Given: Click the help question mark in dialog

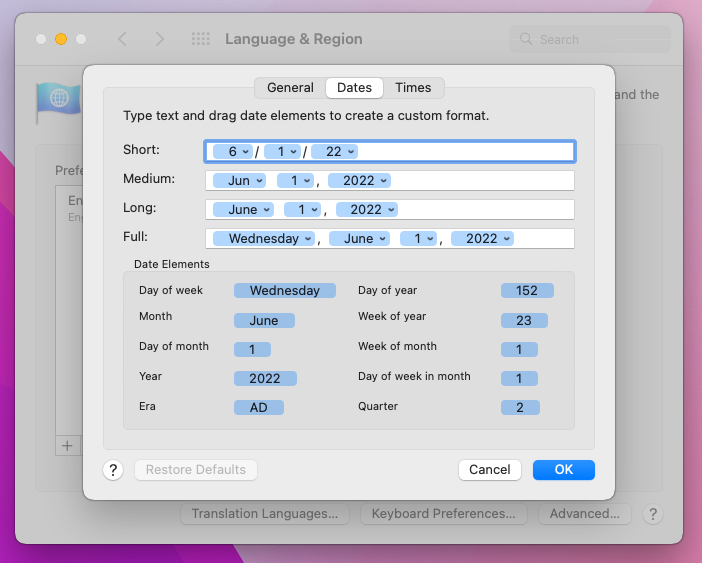Looking at the screenshot, I should 113,470.
